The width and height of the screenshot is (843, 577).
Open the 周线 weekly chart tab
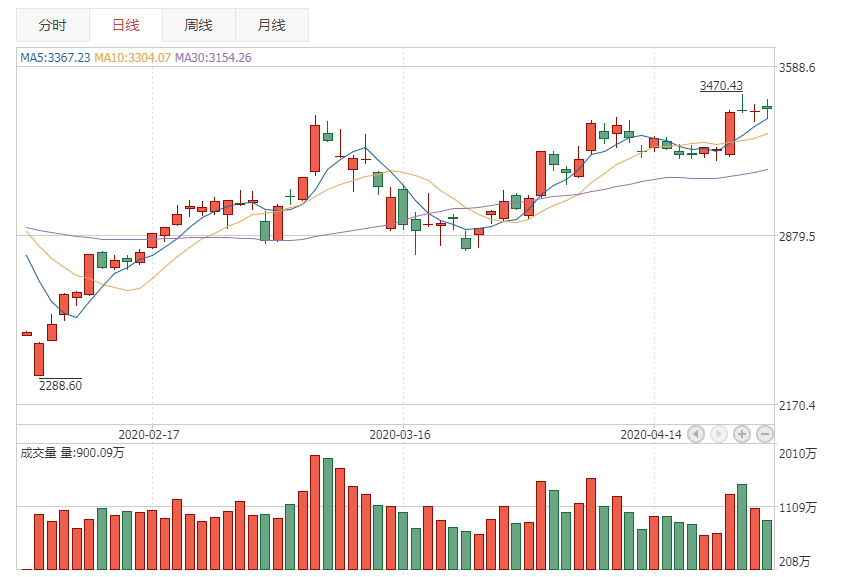[199, 25]
